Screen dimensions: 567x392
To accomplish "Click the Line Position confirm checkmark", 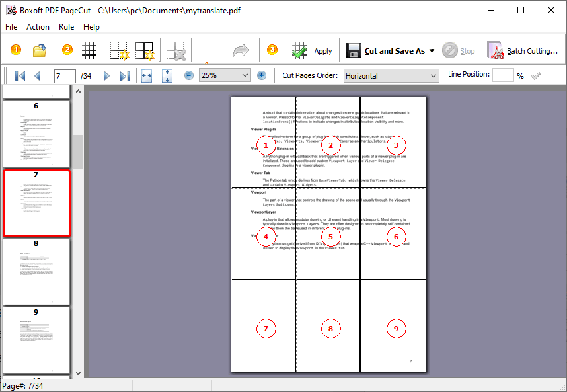I will (x=536, y=75).
